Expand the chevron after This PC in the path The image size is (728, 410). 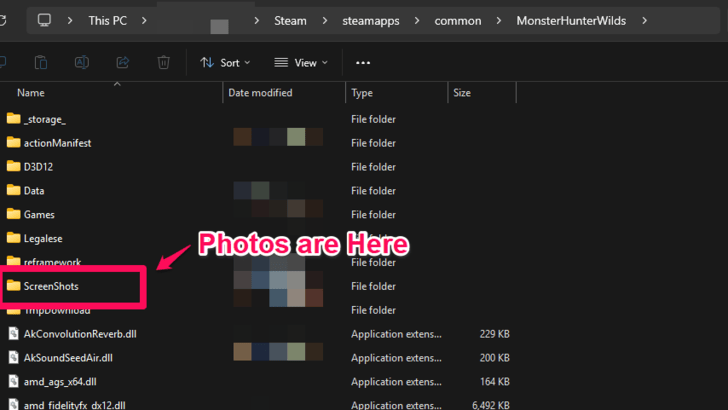(x=146, y=20)
